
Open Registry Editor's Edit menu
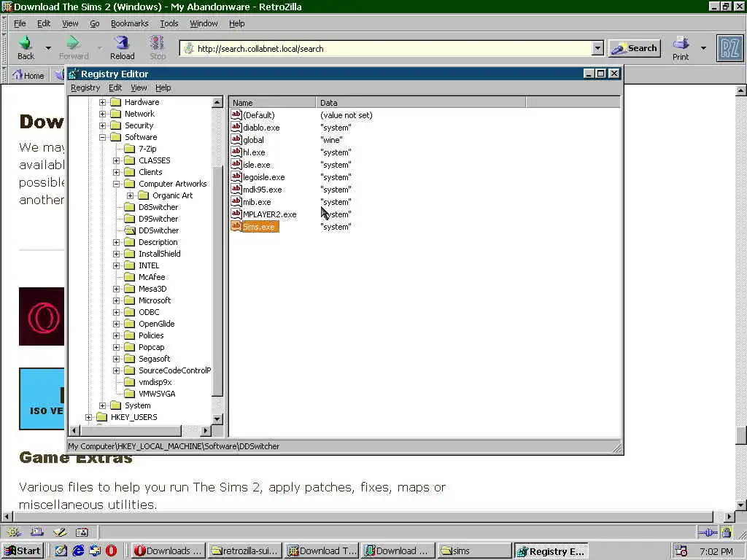(115, 87)
